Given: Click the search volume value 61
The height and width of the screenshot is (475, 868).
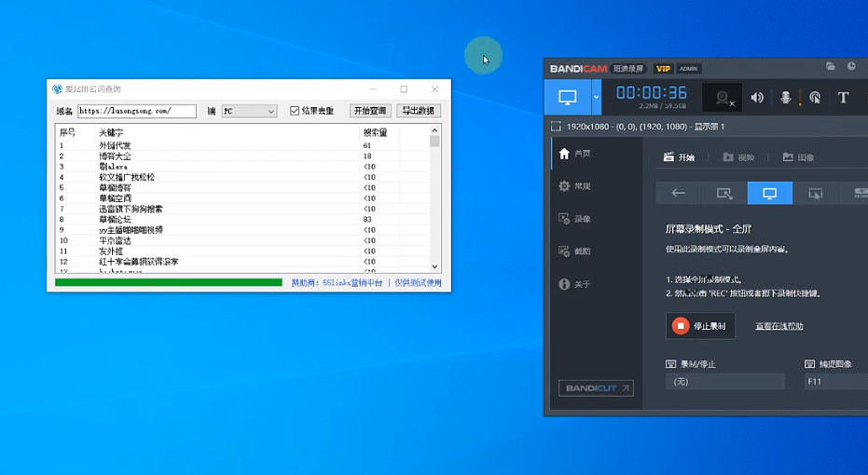Looking at the screenshot, I should 367,145.
